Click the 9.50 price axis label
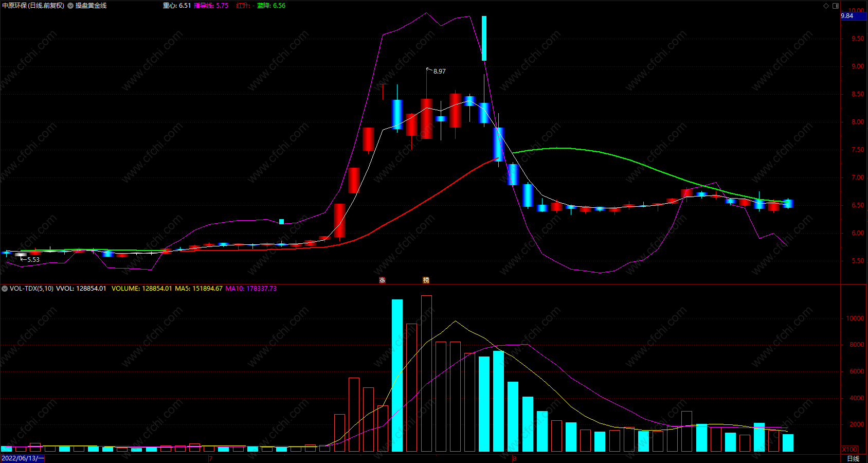868x463 pixels. (x=858, y=39)
